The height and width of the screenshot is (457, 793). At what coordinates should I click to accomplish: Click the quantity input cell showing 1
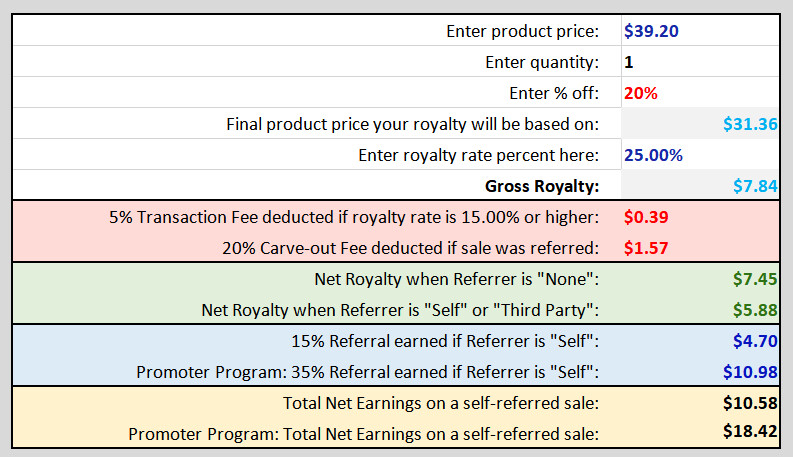700,62
